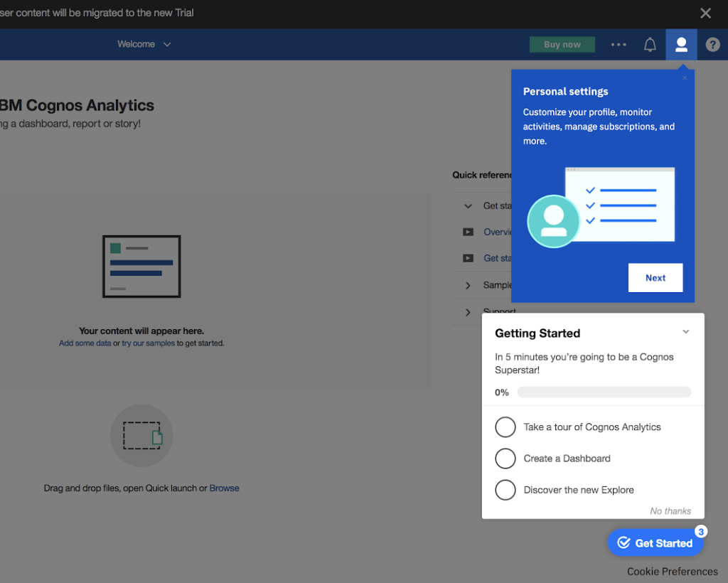
Task: Select the Create a Dashboard circle
Action: point(505,459)
